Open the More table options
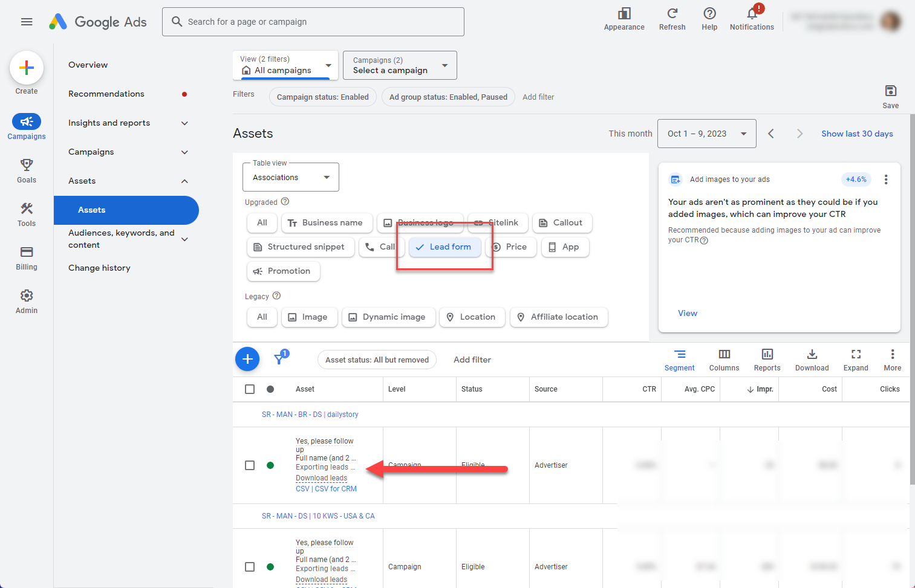The height and width of the screenshot is (588, 915). pyautogui.click(x=892, y=360)
